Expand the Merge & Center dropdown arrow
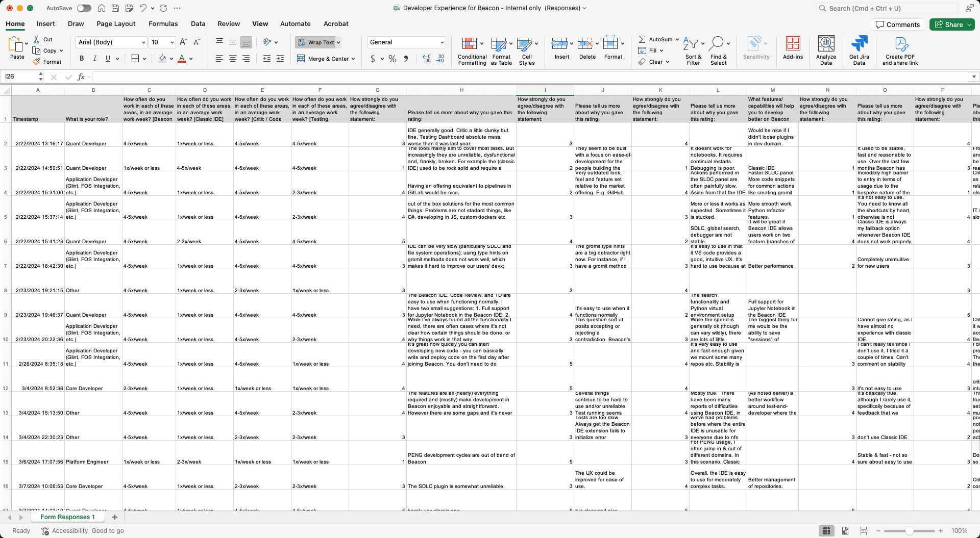 coord(353,59)
